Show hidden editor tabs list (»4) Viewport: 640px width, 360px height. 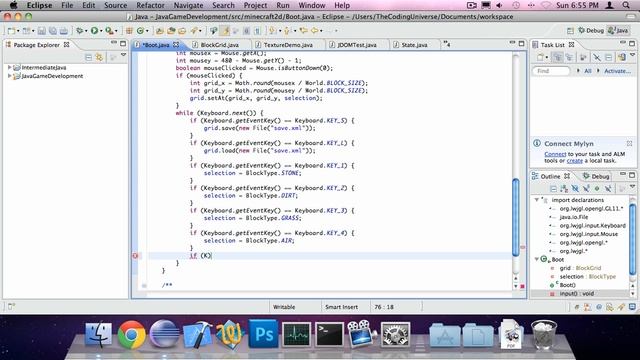447,44
